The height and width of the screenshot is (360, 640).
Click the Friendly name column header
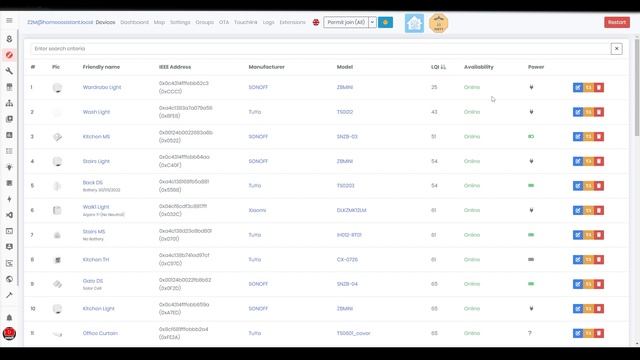point(101,67)
